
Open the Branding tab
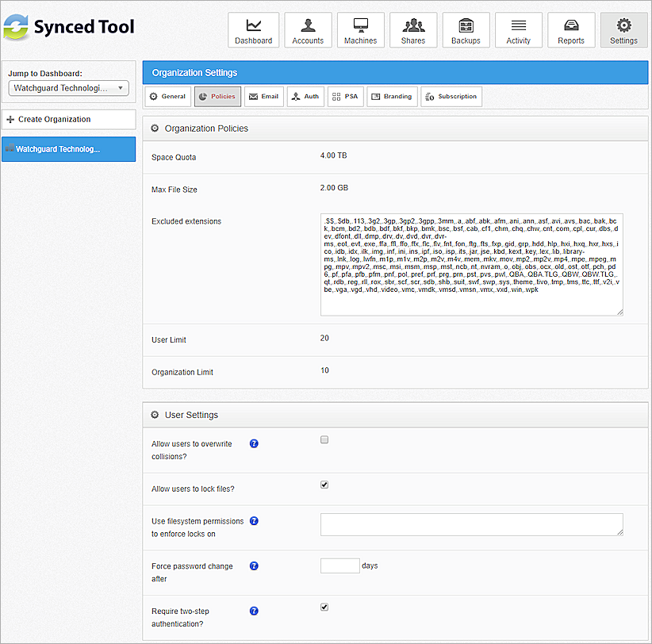pyautogui.click(x=392, y=96)
